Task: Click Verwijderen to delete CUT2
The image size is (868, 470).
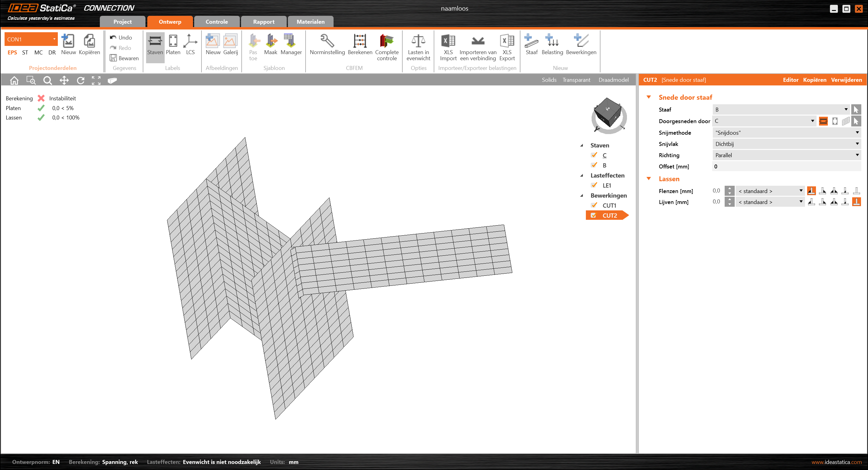Action: (846, 80)
